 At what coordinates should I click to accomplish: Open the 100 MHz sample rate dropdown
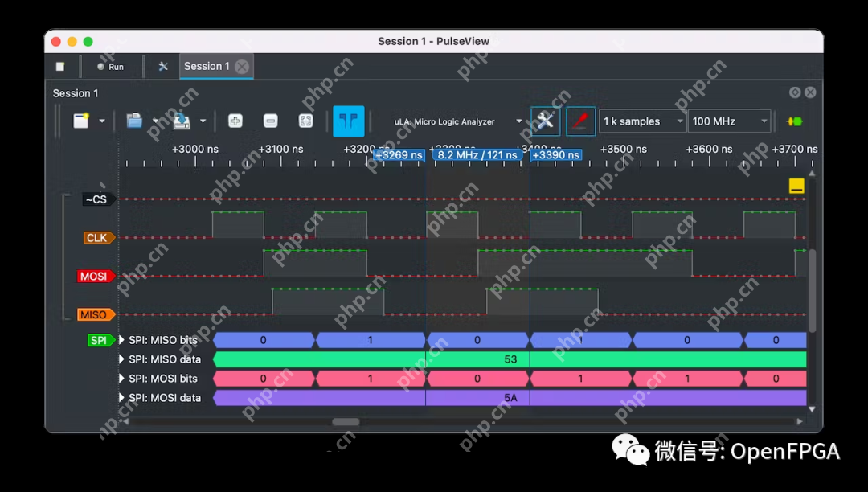pyautogui.click(x=729, y=121)
